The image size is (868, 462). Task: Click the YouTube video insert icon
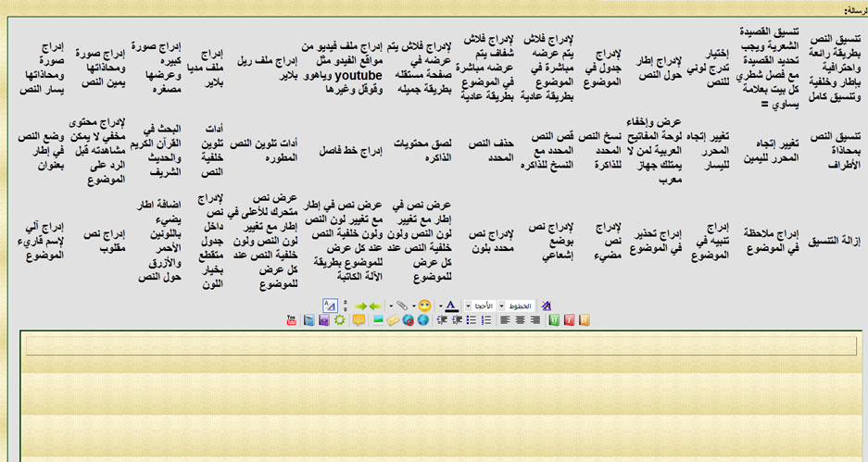(x=291, y=320)
